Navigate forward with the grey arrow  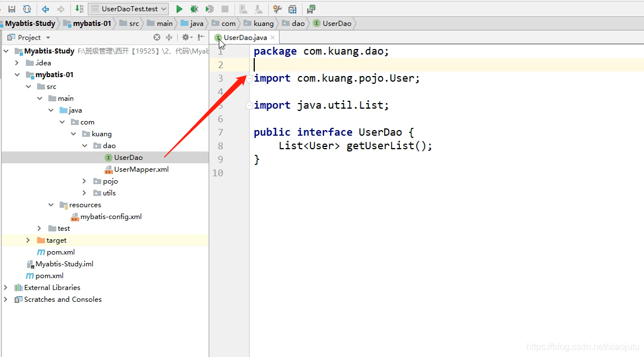point(61,8)
